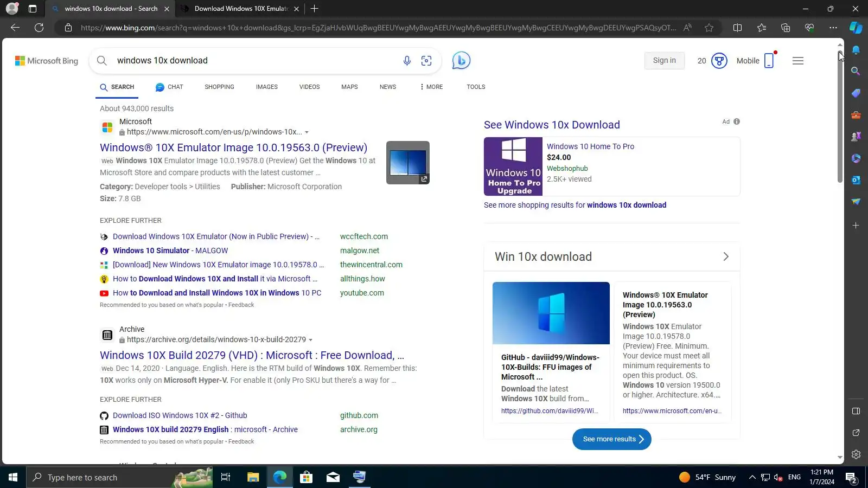Open the MORE search options dropdown
The width and height of the screenshot is (868, 488).
pyautogui.click(x=431, y=87)
